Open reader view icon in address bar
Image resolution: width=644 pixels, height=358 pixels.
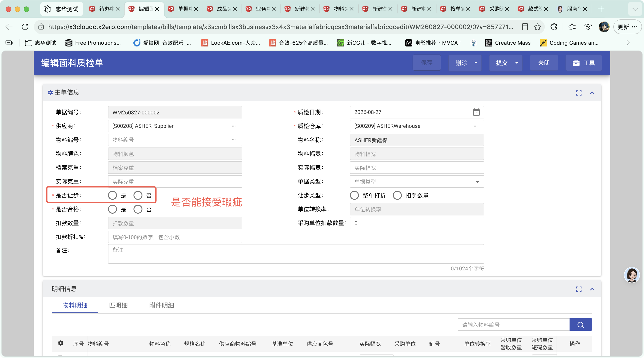(525, 27)
